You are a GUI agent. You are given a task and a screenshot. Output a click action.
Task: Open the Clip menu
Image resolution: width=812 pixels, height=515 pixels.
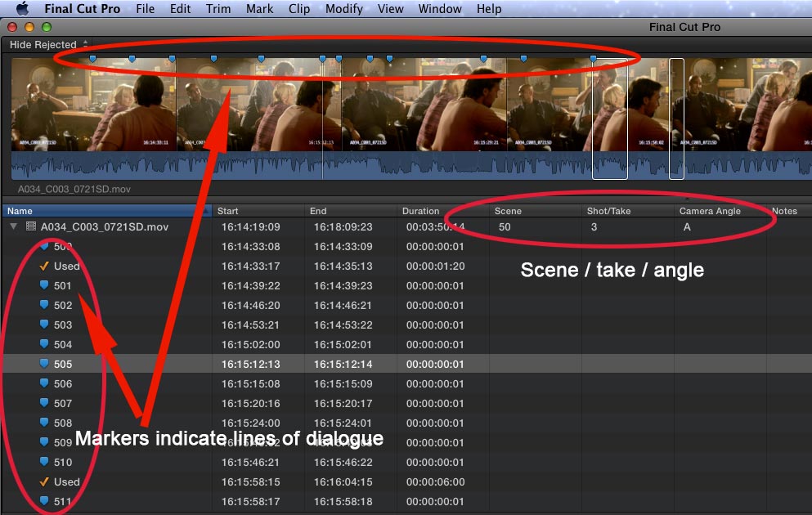299,9
